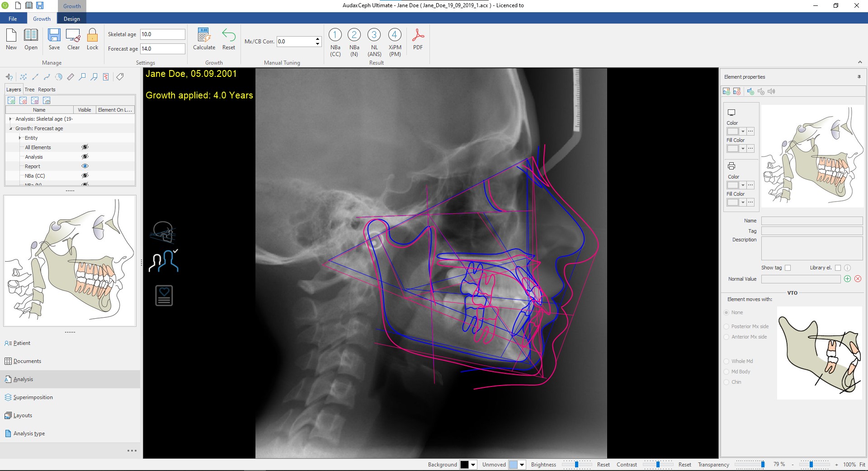Click the Fit zoom button
Screen dimensions: 868x471
pos(862,465)
